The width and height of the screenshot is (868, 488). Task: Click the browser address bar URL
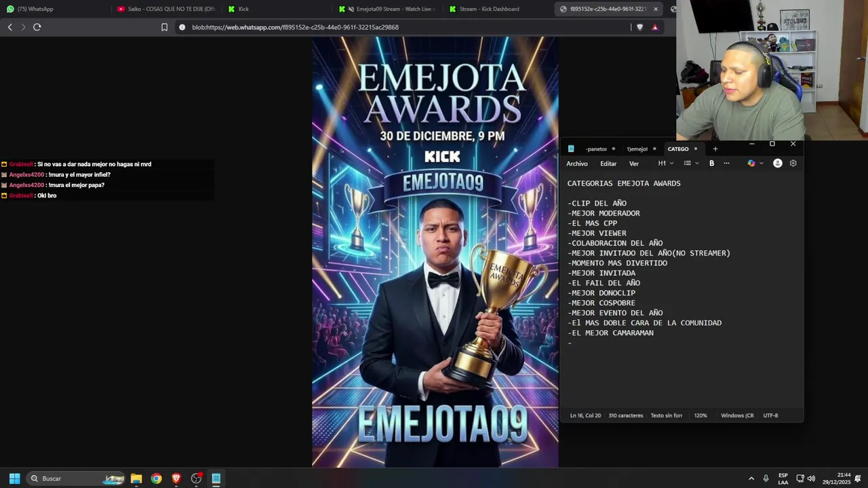[x=295, y=27]
